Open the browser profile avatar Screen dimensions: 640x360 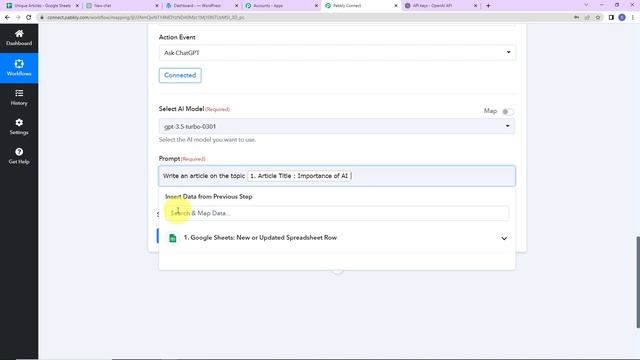[622, 18]
